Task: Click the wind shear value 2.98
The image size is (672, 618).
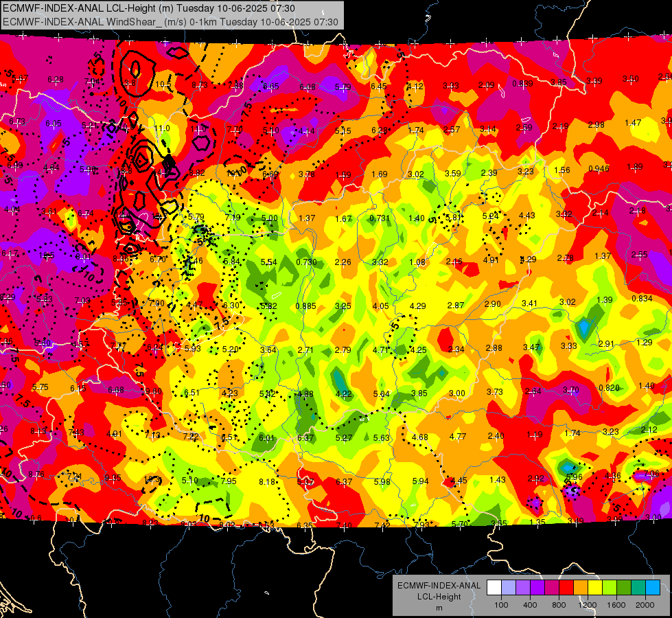Action: (x=596, y=124)
